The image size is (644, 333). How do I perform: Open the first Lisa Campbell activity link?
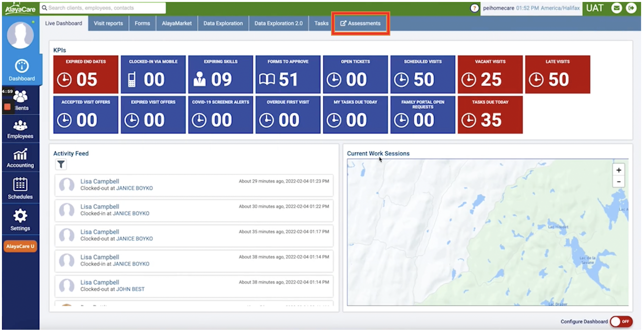(x=100, y=181)
